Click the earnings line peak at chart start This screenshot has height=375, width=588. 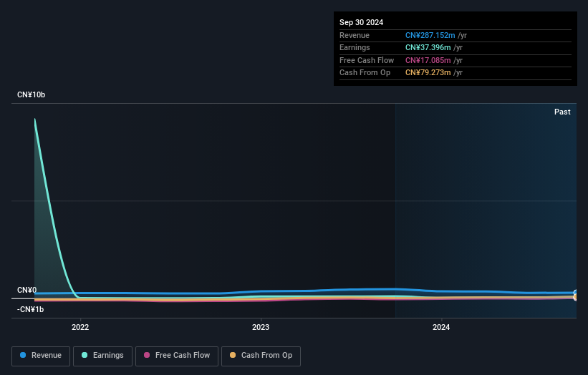[x=35, y=120]
